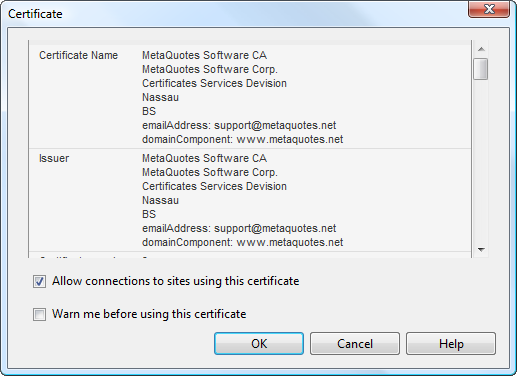Click 'Certificates Services Devision' under Certificate Name

[214, 83]
